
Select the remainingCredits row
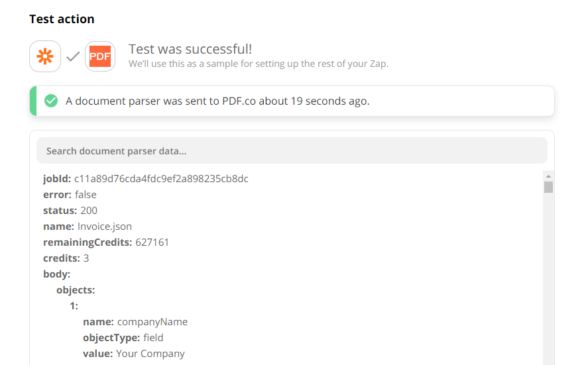[x=106, y=242]
